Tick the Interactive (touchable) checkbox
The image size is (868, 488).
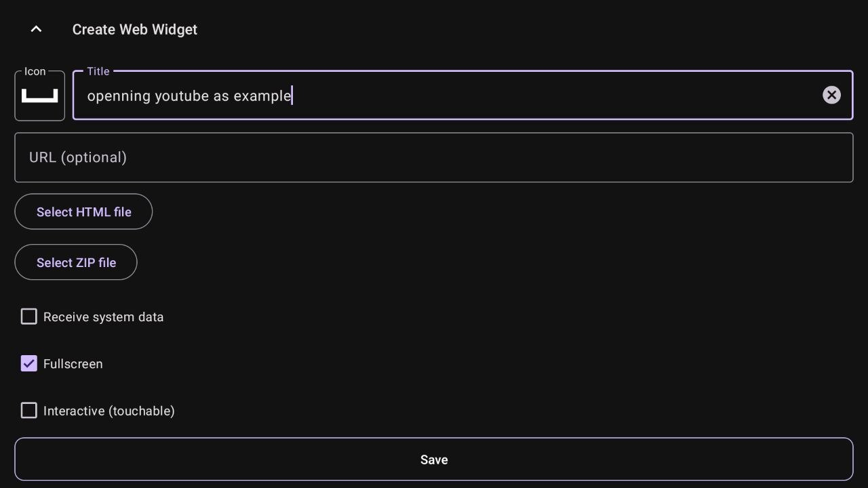pos(28,411)
